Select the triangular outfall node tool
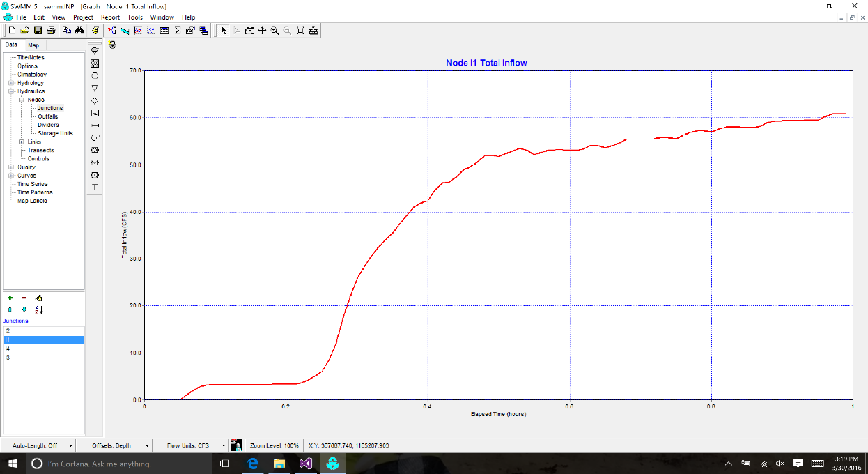This screenshot has width=868, height=474. pyautogui.click(x=95, y=88)
